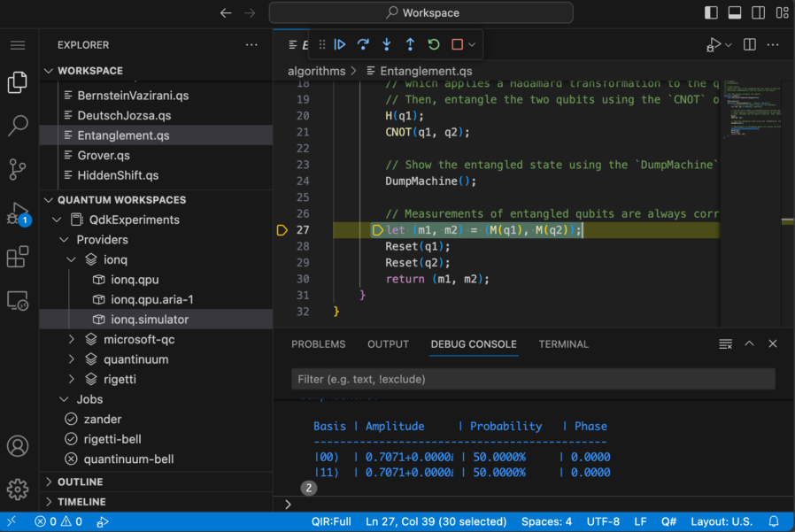Open the Manage gear menu
This screenshot has width=795, height=532.
18,490
